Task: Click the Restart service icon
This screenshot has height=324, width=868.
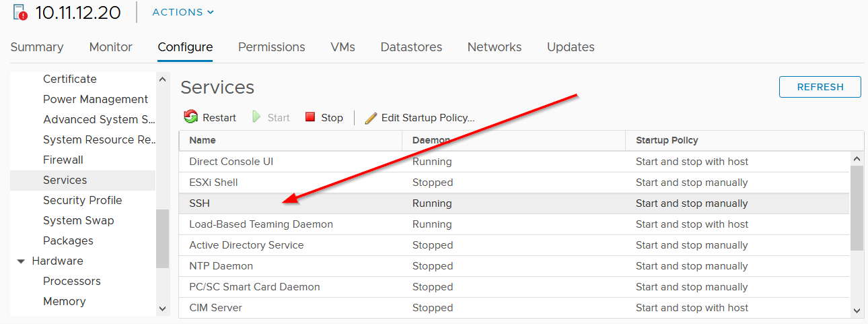Action: 191,117
